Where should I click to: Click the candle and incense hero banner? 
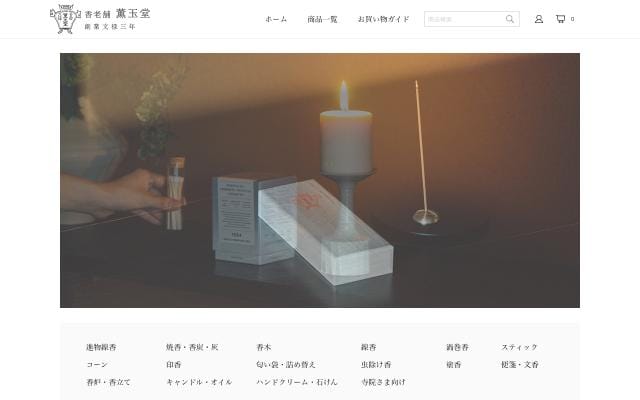(x=320, y=180)
